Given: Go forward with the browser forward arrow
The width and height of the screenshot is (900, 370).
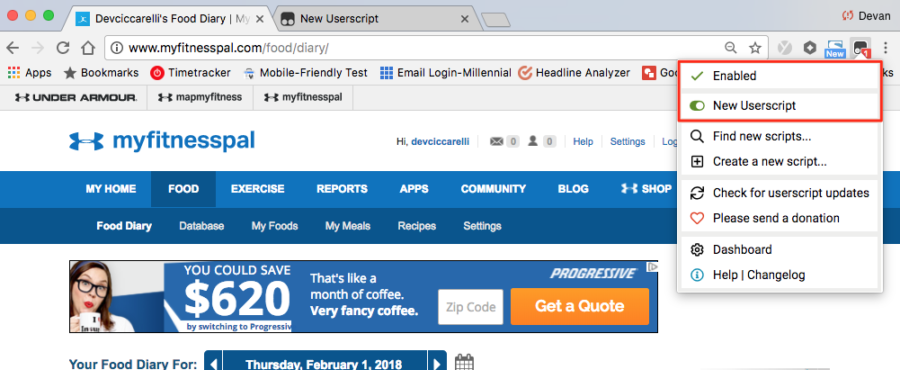Looking at the screenshot, I should [x=38, y=48].
